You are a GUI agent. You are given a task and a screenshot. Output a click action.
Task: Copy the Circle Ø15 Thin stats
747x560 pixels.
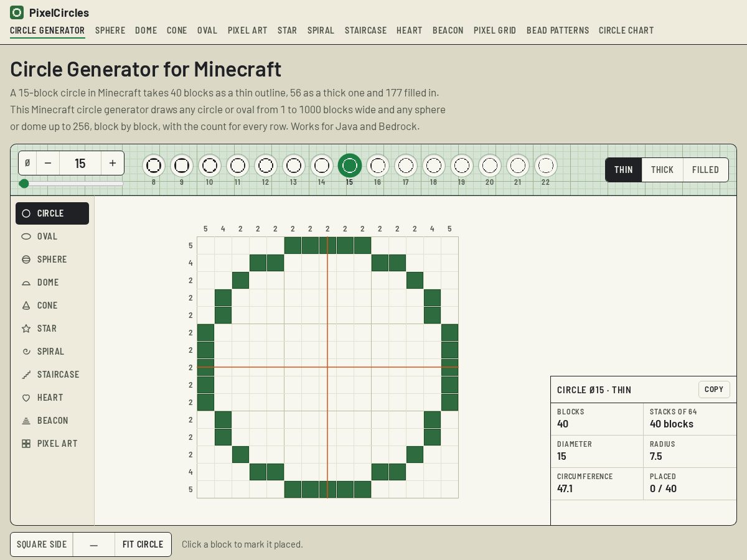point(714,390)
